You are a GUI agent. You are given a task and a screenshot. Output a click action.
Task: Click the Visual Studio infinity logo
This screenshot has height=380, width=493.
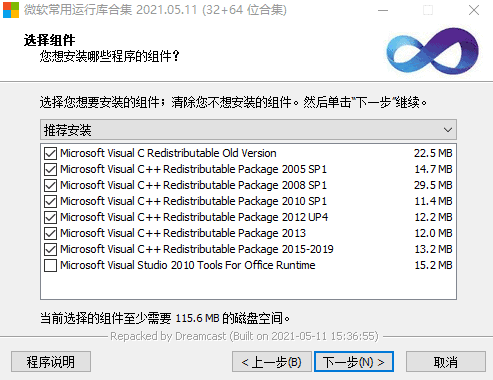(x=432, y=51)
